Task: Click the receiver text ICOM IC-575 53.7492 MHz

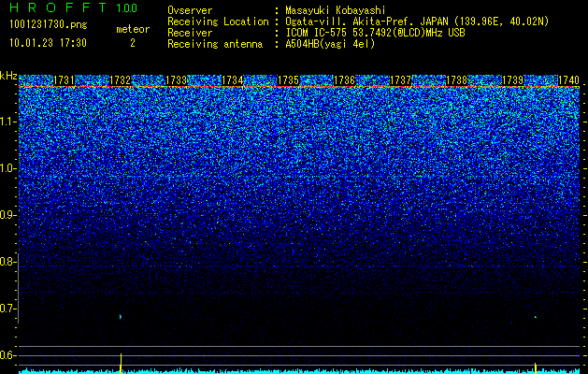Action: click(x=375, y=33)
